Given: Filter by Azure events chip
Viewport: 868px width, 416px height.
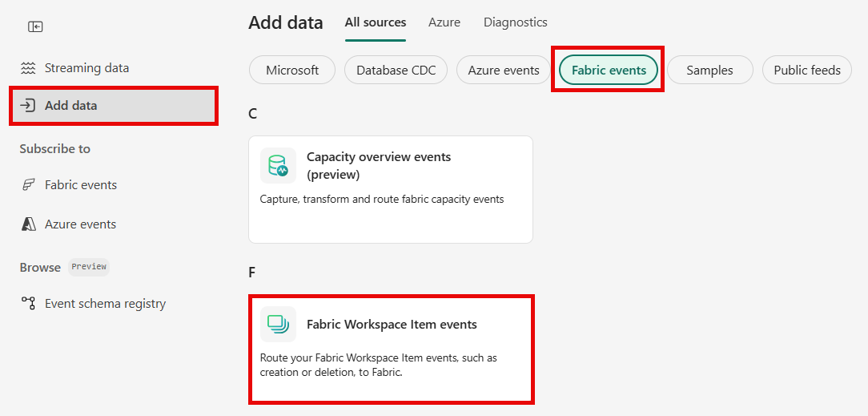Looking at the screenshot, I should [x=504, y=71].
